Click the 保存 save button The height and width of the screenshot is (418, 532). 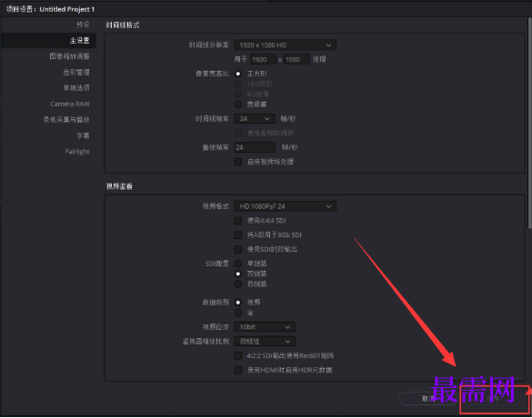click(x=493, y=399)
